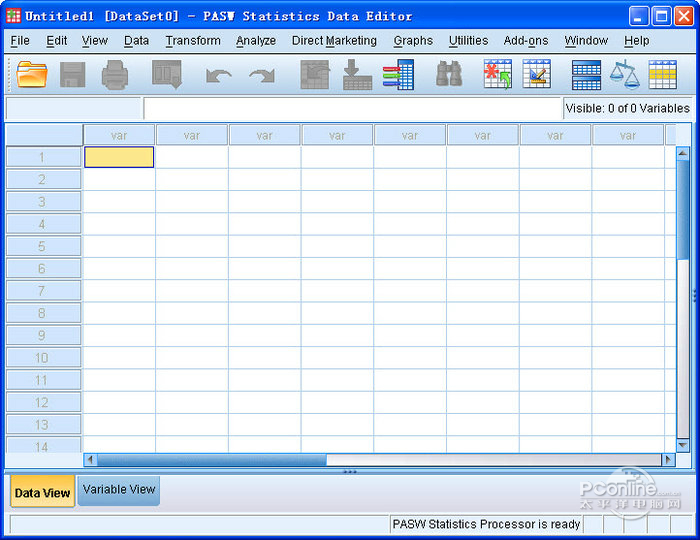Open the Transform menu
Viewport: 700px width, 540px height.
coord(193,41)
